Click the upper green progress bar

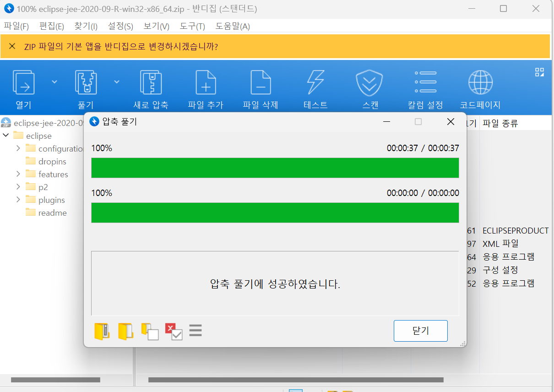pyautogui.click(x=275, y=168)
